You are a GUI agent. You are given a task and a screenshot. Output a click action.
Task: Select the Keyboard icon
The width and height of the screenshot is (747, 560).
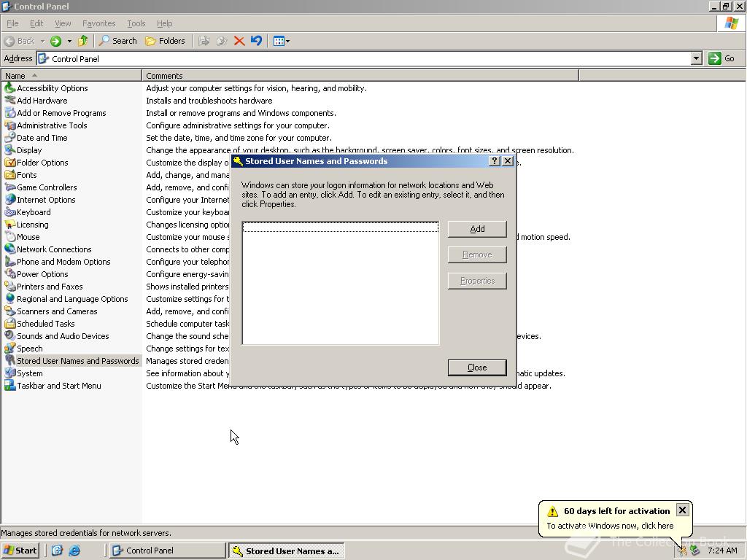[9, 212]
